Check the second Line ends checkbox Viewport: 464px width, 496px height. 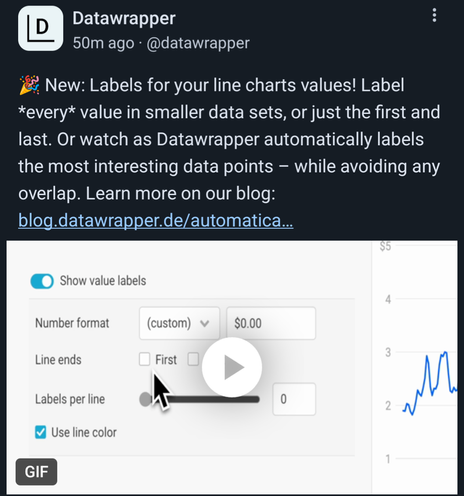193,359
